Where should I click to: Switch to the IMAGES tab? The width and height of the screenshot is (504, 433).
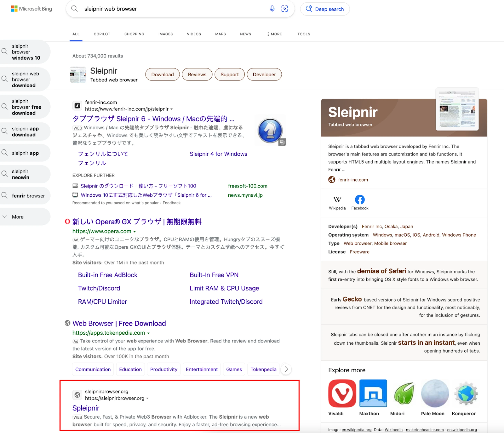(x=165, y=34)
